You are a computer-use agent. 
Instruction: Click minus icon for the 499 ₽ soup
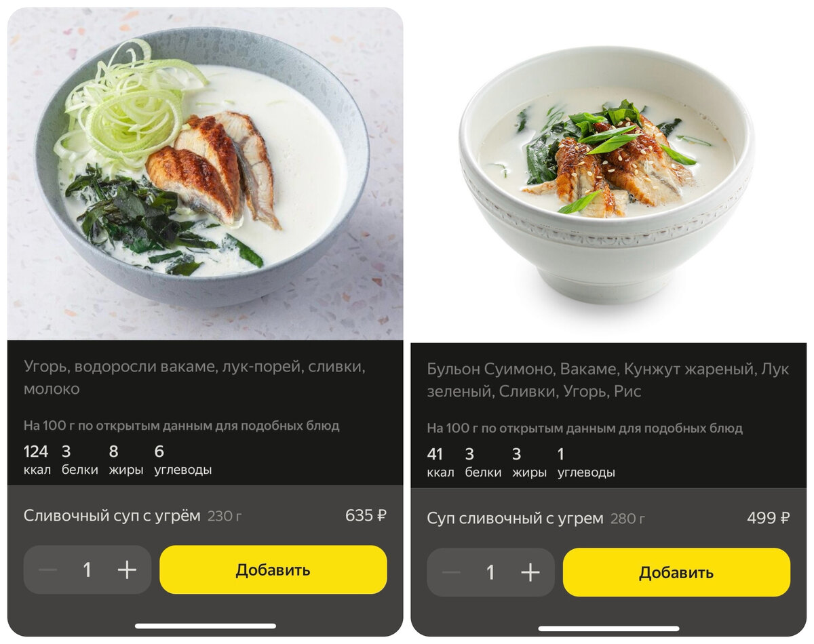(451, 573)
